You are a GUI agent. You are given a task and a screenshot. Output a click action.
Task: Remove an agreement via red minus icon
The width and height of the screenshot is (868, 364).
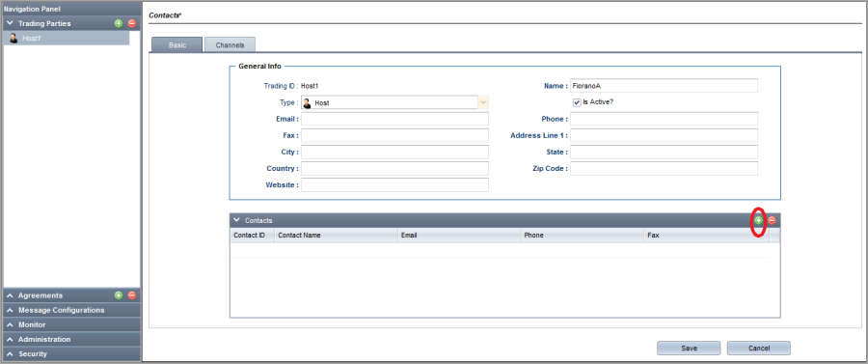coord(132,295)
